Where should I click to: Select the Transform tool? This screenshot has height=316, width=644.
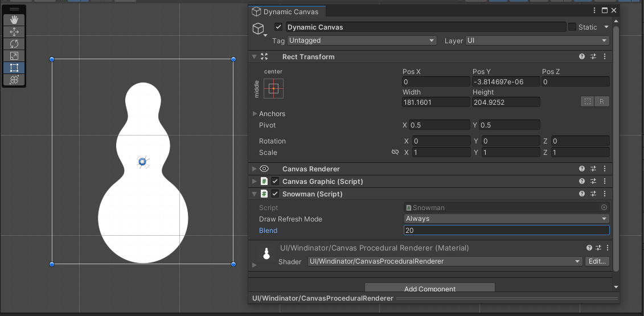[x=14, y=79]
